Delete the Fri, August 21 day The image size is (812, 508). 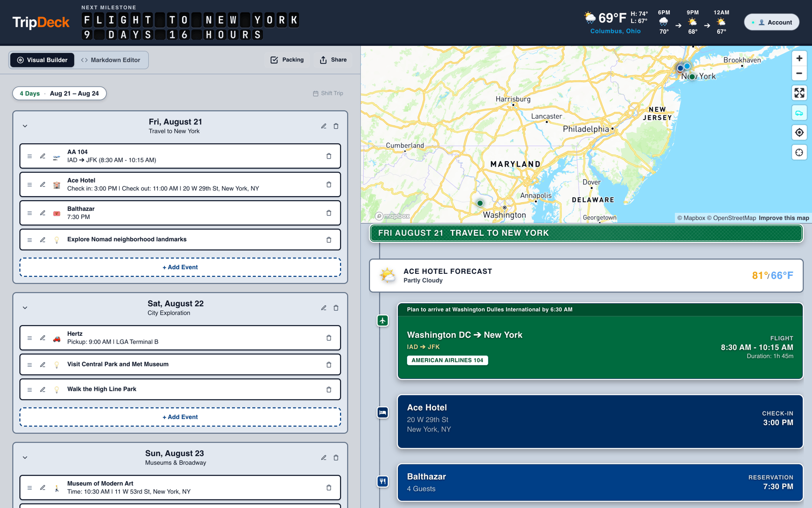336,126
